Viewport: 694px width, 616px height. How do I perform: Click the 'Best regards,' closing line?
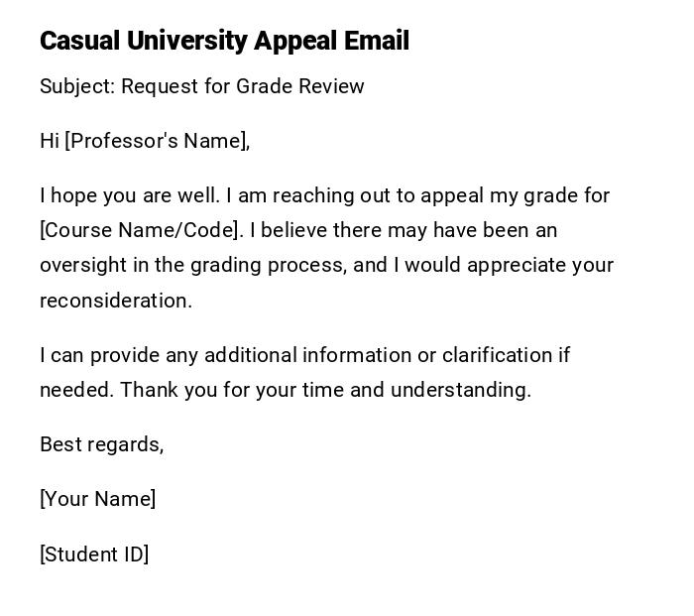(101, 444)
